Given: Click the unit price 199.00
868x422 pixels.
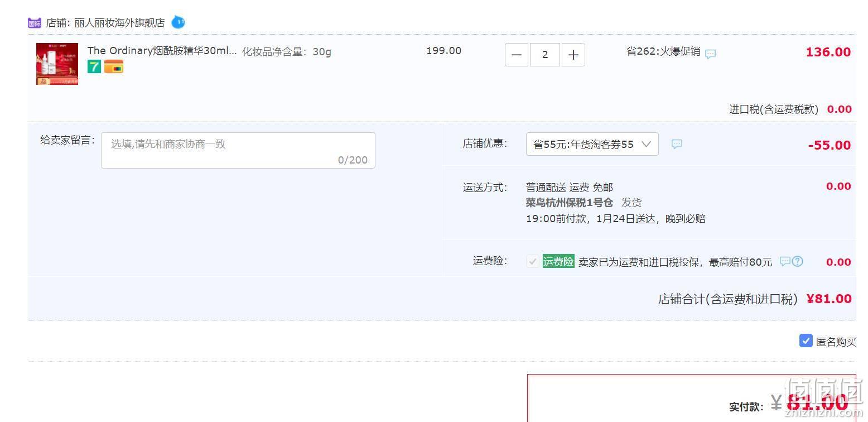Looking at the screenshot, I should pyautogui.click(x=444, y=51).
